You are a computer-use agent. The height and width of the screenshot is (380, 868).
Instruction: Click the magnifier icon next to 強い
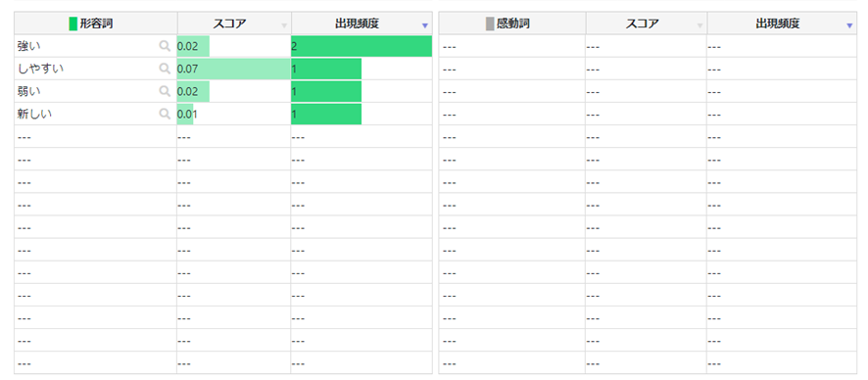(x=165, y=46)
